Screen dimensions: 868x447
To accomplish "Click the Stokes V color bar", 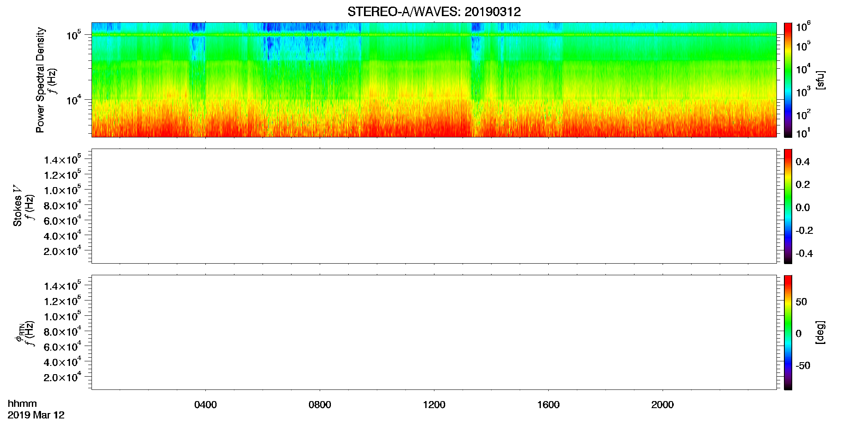I will (x=788, y=206).
